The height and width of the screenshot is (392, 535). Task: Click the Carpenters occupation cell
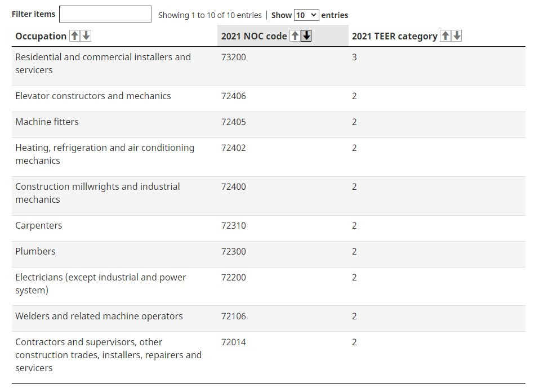coord(39,226)
